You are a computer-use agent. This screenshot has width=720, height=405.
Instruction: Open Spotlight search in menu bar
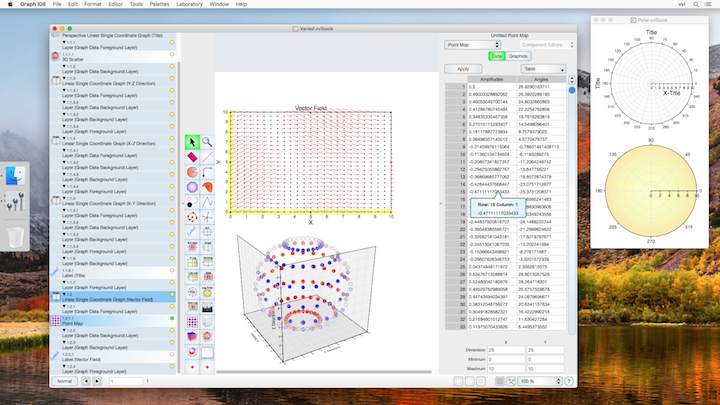pyautogui.click(x=696, y=4)
